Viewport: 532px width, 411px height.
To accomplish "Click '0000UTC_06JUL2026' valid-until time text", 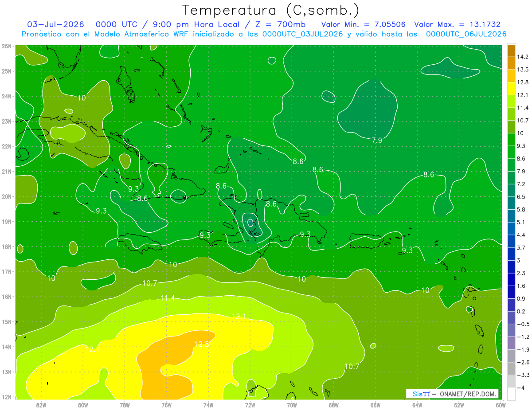I will (466, 34).
